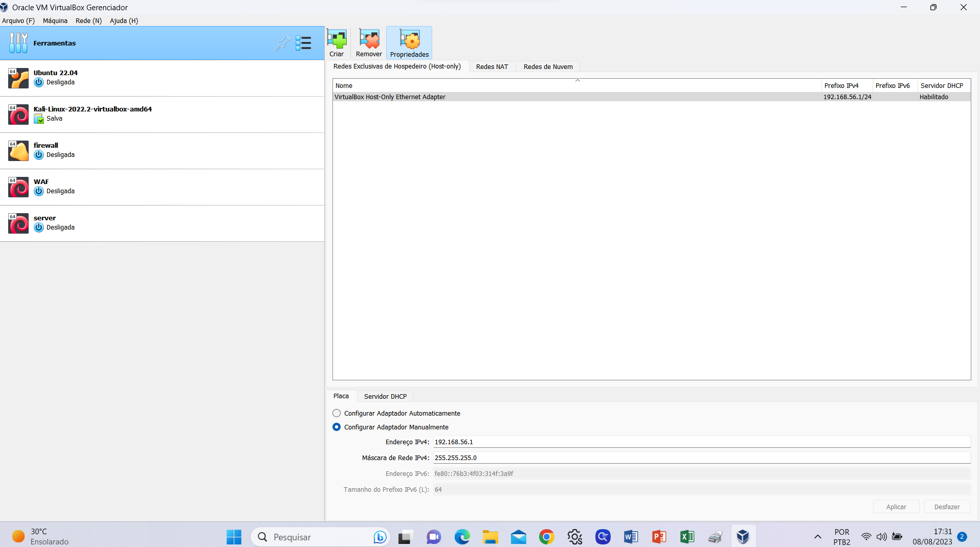
Task: Click the Tamanho do Prefixo IPv6 field
Action: click(x=702, y=489)
